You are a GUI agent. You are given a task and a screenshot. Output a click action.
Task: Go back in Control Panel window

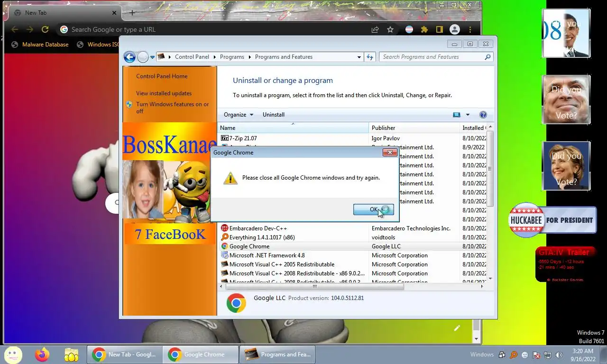(129, 57)
